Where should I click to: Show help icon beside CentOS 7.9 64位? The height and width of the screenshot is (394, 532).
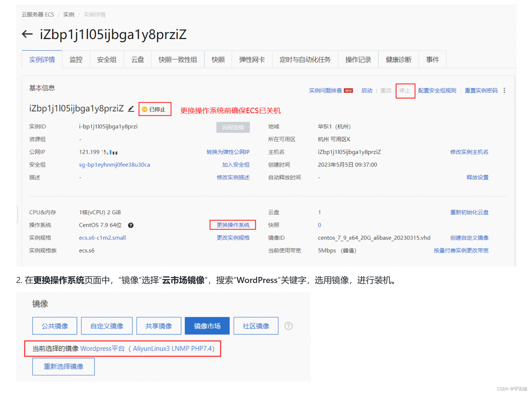[x=131, y=225]
